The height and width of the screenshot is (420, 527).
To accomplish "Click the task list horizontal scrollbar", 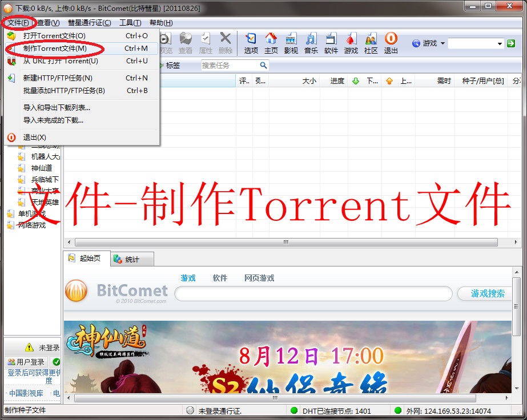I will coord(286,242).
